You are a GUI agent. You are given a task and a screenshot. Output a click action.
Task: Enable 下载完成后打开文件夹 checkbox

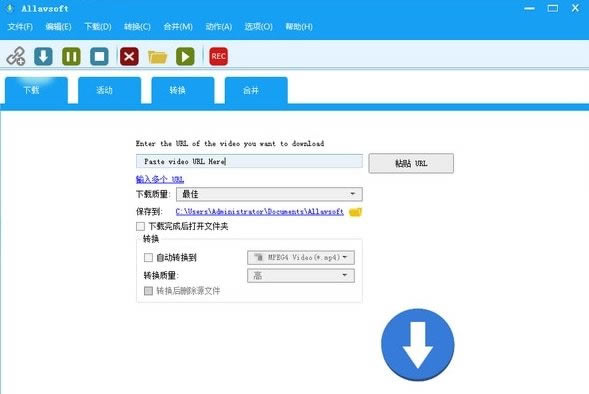[x=140, y=226]
